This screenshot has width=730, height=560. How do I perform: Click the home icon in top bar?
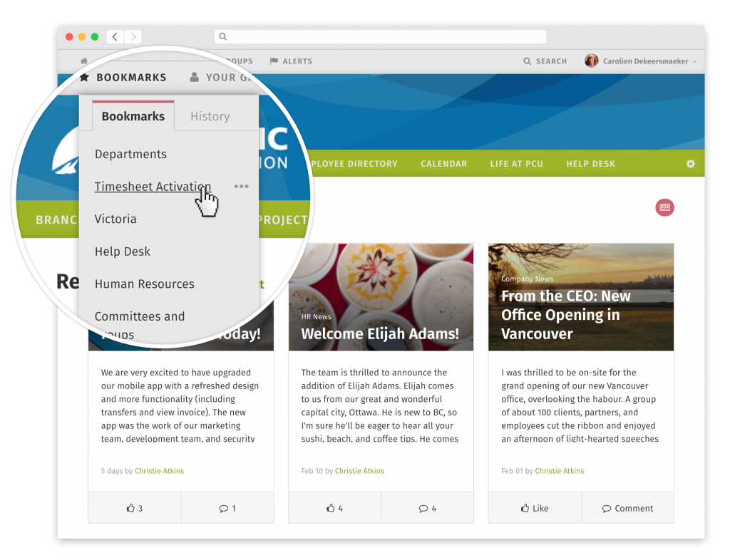pos(84,61)
